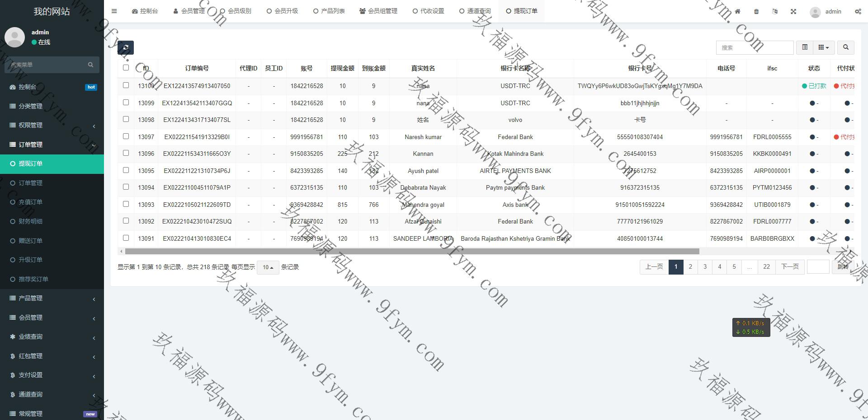Open the columns dropdown grid button

pyautogui.click(x=823, y=47)
